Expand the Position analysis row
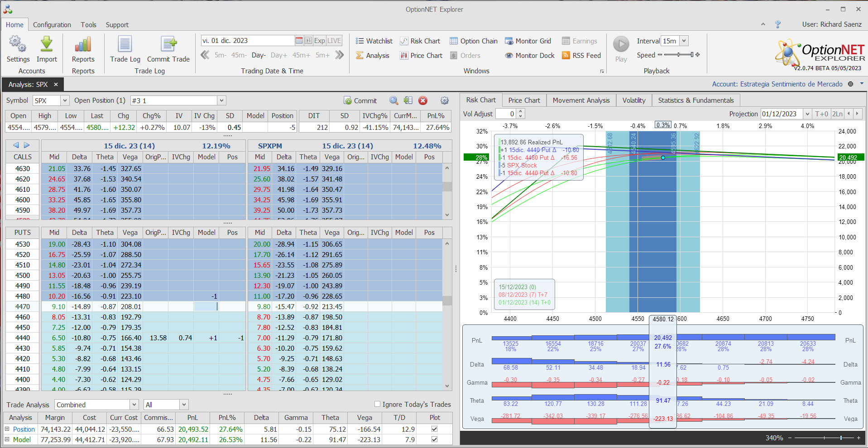Screen dimensions: 868x448 point(7,429)
